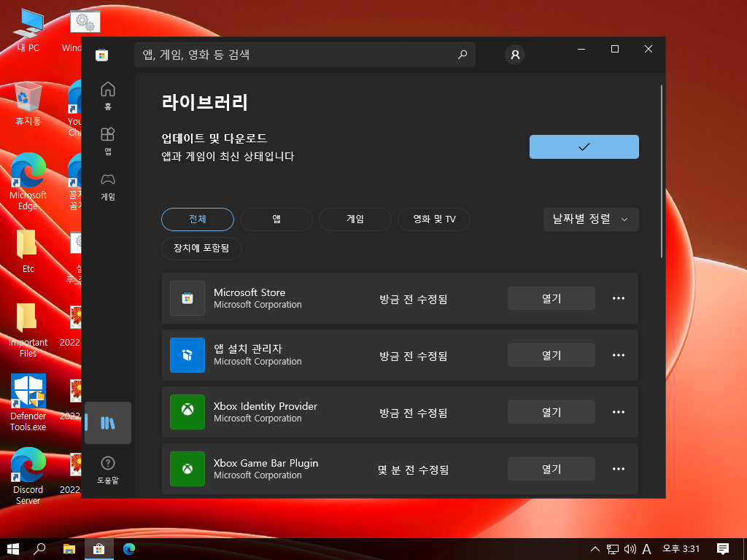Viewport: 747px width, 560px height.
Task: Open Help (도움말) in the sidebar
Action: pos(108,470)
